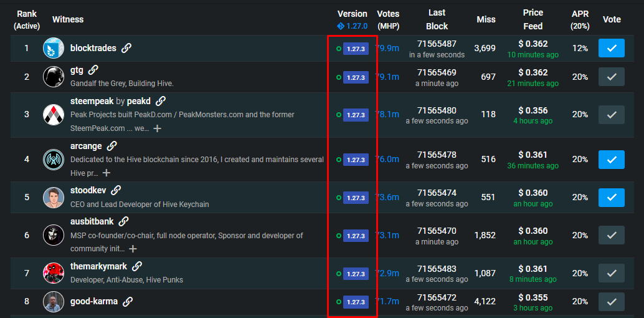Click price feed $ 0.356
The image size is (644, 318).
(x=533, y=110)
